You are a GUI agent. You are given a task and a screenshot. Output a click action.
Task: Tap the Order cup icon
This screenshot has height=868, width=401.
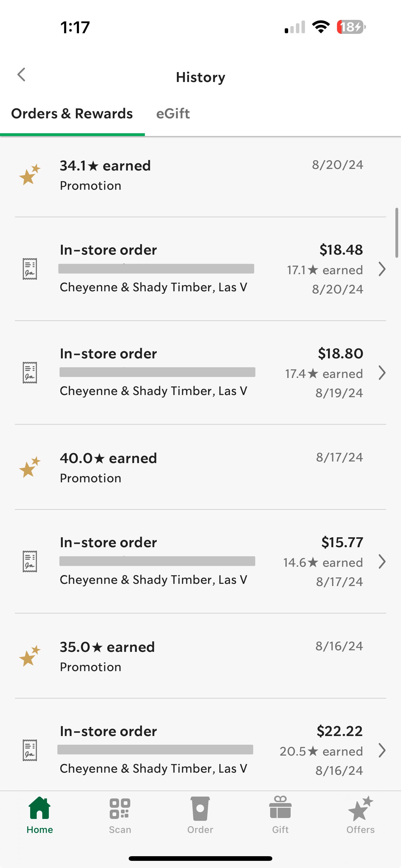[200, 808]
